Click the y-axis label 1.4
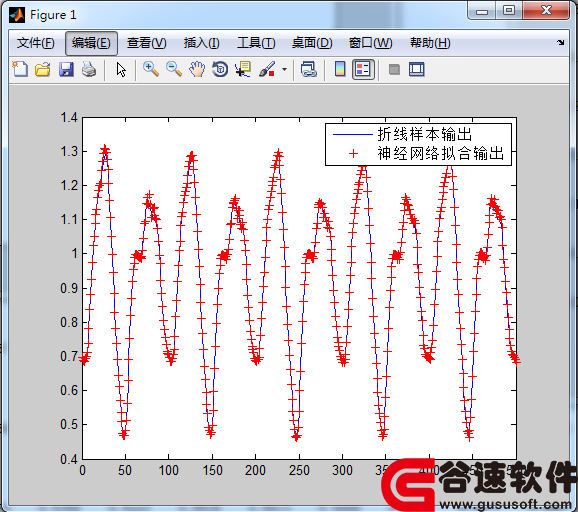578x512 pixels. 69,118
